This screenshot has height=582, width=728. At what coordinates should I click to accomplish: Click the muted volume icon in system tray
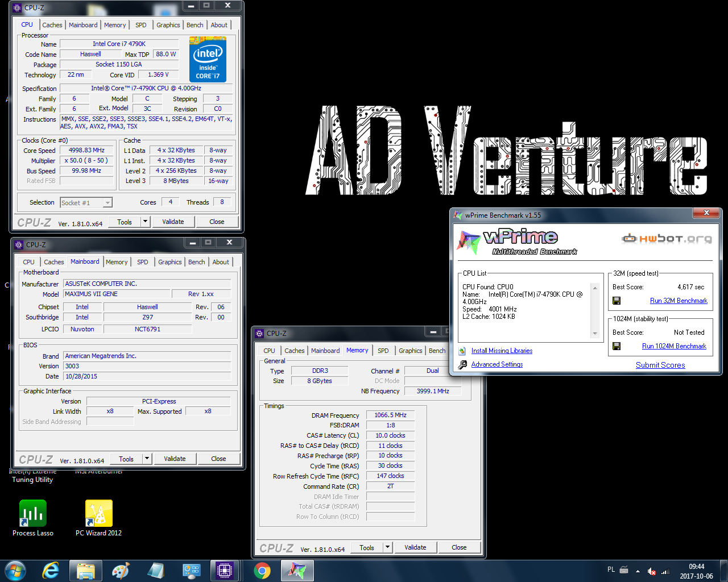click(652, 571)
